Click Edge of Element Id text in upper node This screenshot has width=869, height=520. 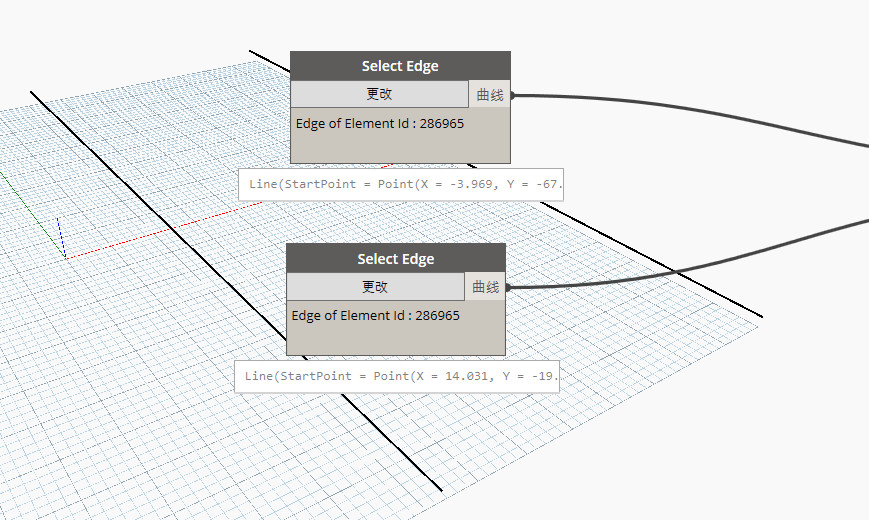click(x=380, y=124)
